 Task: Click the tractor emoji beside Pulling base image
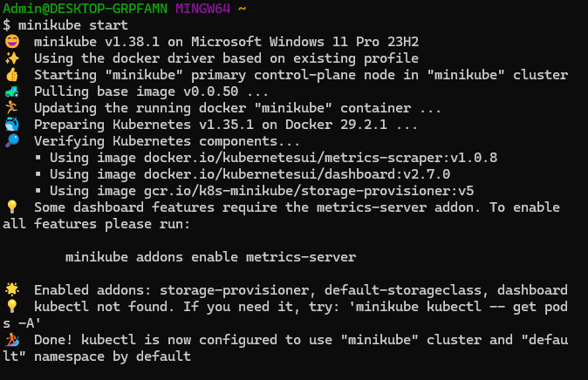coord(11,92)
